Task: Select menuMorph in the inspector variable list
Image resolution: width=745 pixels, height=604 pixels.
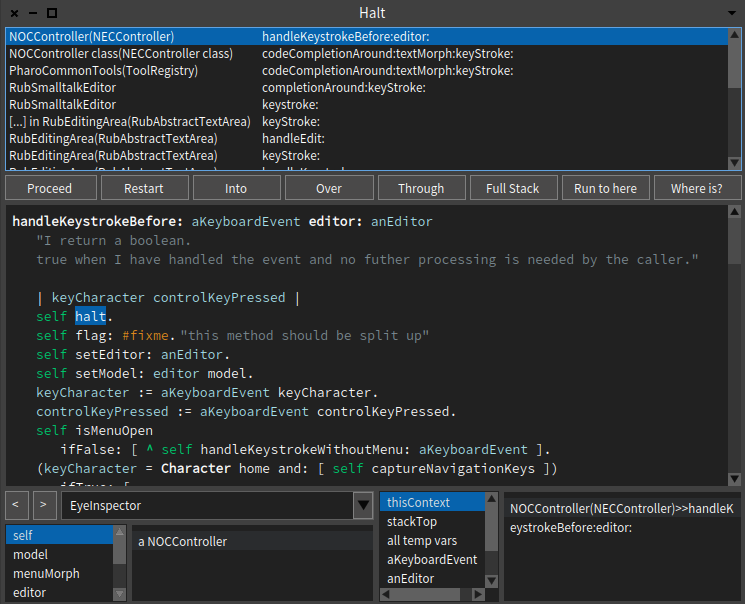Action: coord(59,573)
